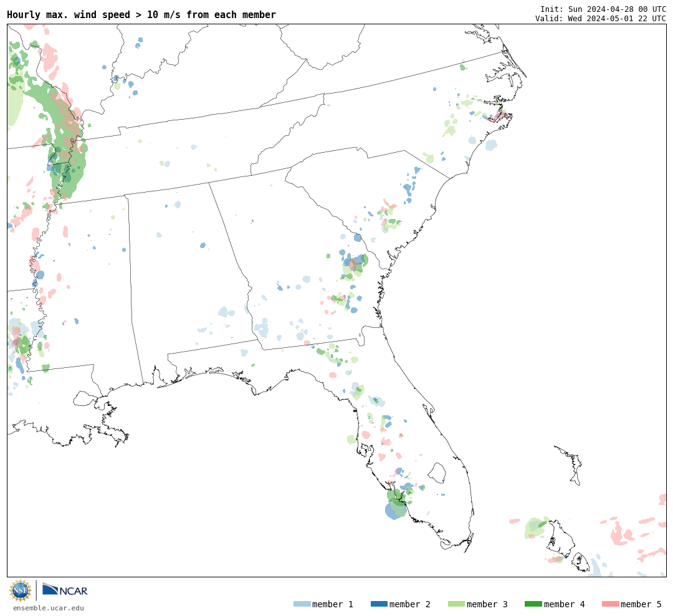This screenshot has height=616, width=673.
Task: Click the Valid time 'Wed 2024-05-01 22 UTC'
Action: (617, 19)
